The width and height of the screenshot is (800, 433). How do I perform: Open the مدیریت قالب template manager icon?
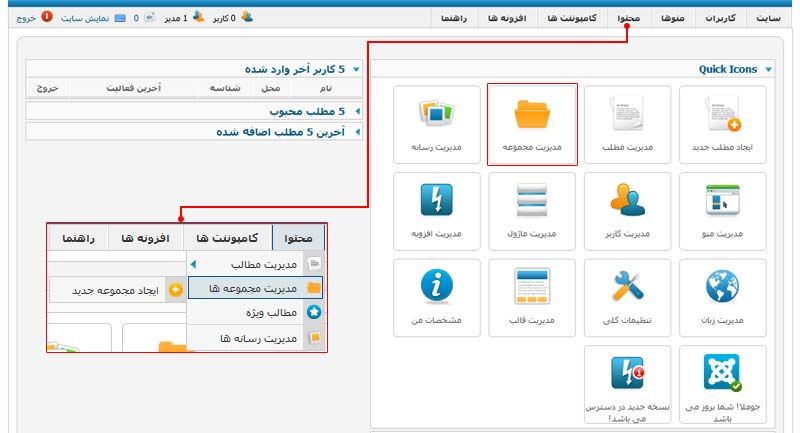point(532,297)
